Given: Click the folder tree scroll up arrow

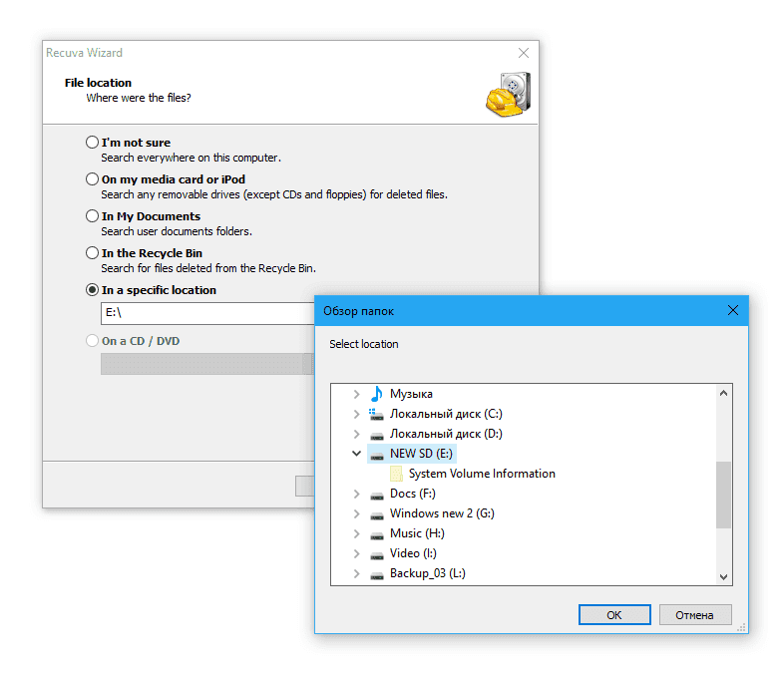Looking at the screenshot, I should pyautogui.click(x=723, y=393).
